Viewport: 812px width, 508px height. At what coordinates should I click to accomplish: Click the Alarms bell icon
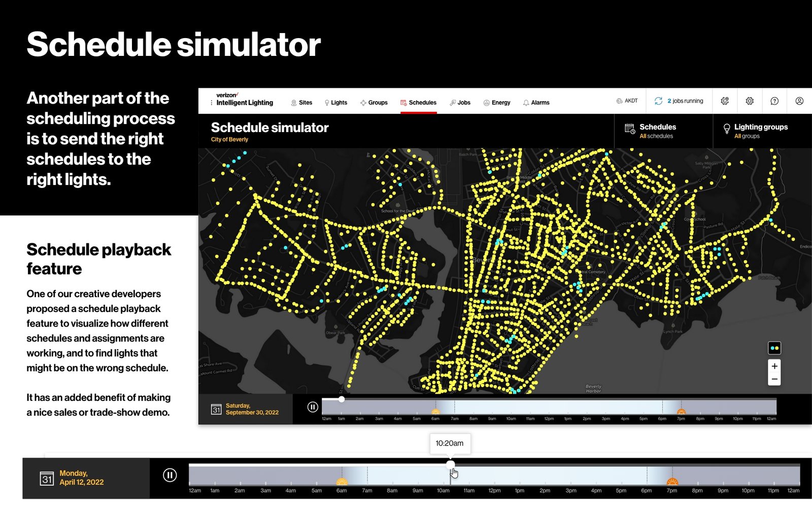526,103
